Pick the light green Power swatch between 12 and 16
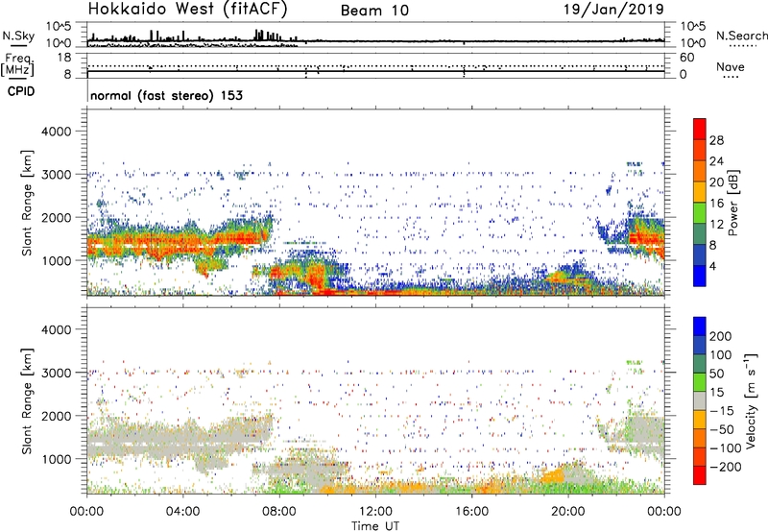The height and width of the screenshot is (532, 768). [x=700, y=213]
